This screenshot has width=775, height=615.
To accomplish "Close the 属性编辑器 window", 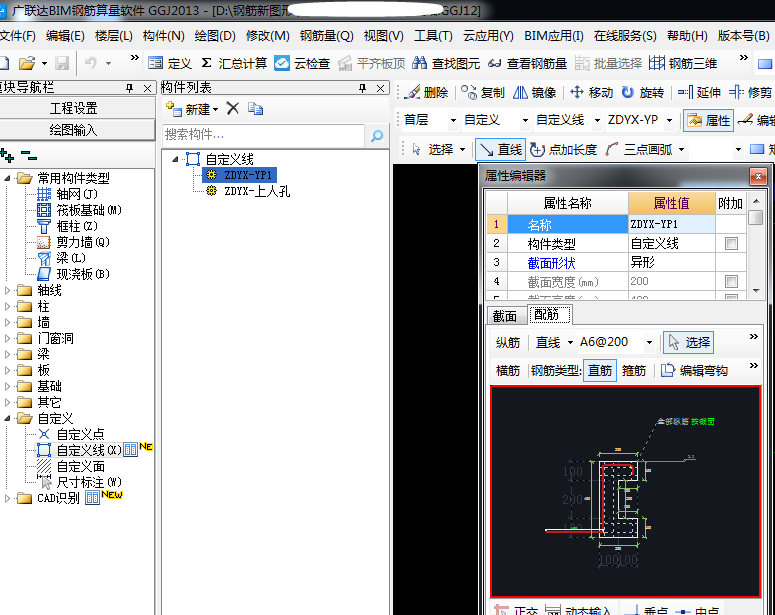I will tap(758, 176).
